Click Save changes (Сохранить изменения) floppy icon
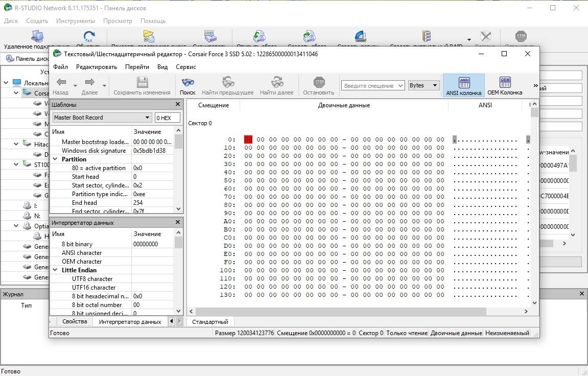588x376 pixels. point(142,82)
